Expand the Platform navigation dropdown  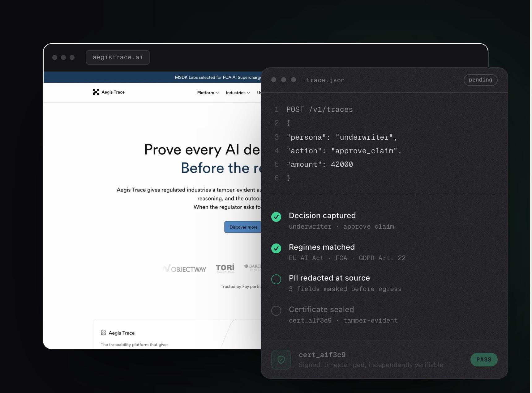click(208, 93)
